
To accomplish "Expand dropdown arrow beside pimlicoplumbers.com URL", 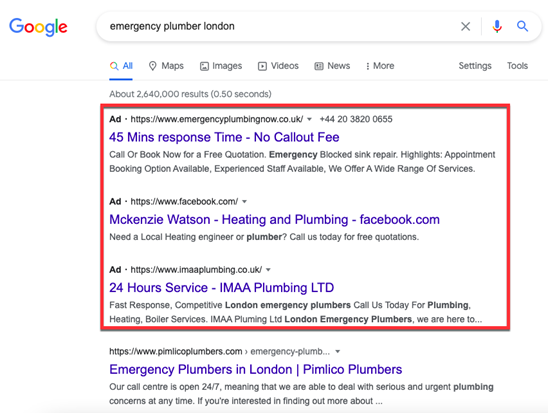I will click(338, 352).
